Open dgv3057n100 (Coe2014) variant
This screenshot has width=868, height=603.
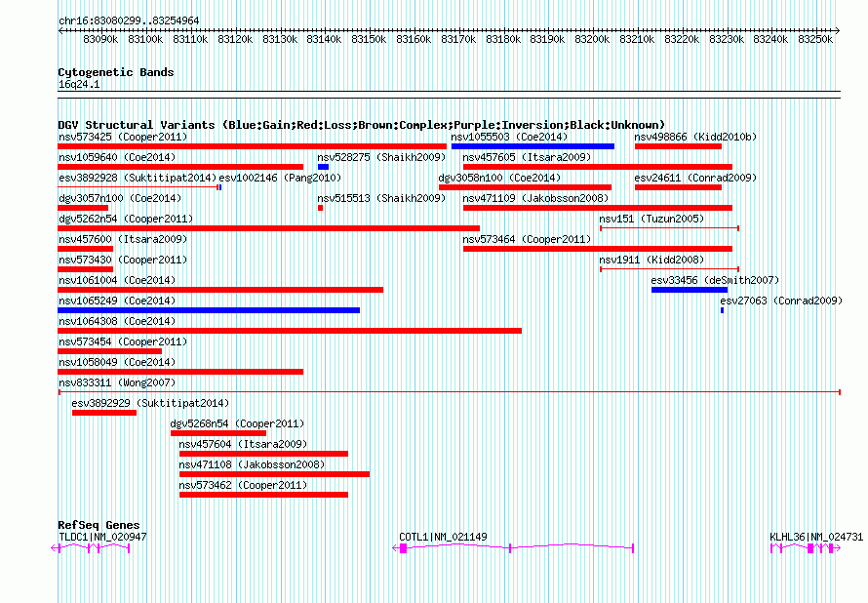click(120, 198)
